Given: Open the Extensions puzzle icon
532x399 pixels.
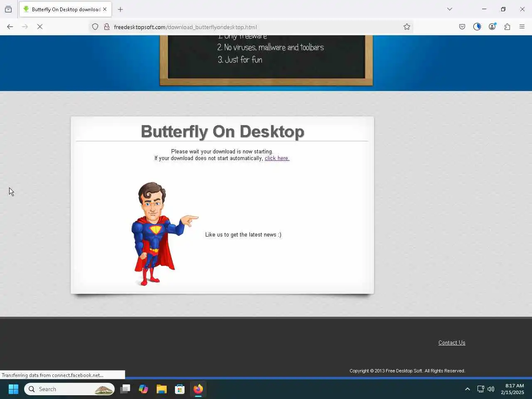Looking at the screenshot, I should coord(507,27).
